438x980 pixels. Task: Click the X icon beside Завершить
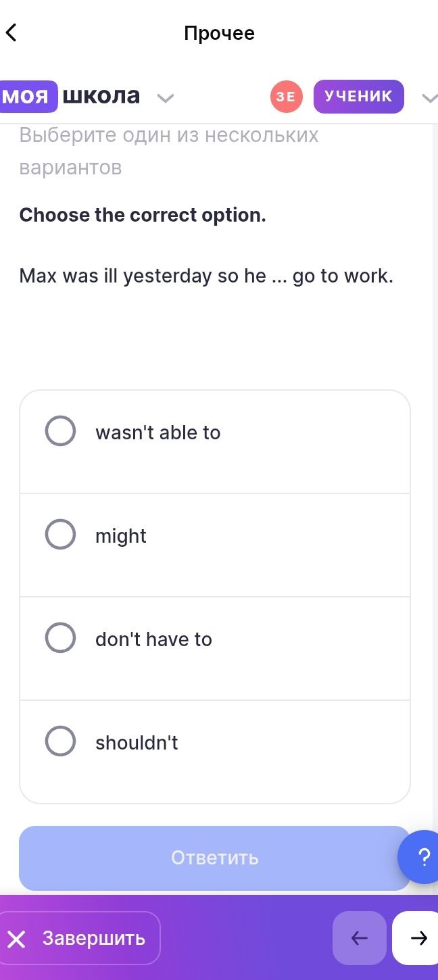point(16,939)
